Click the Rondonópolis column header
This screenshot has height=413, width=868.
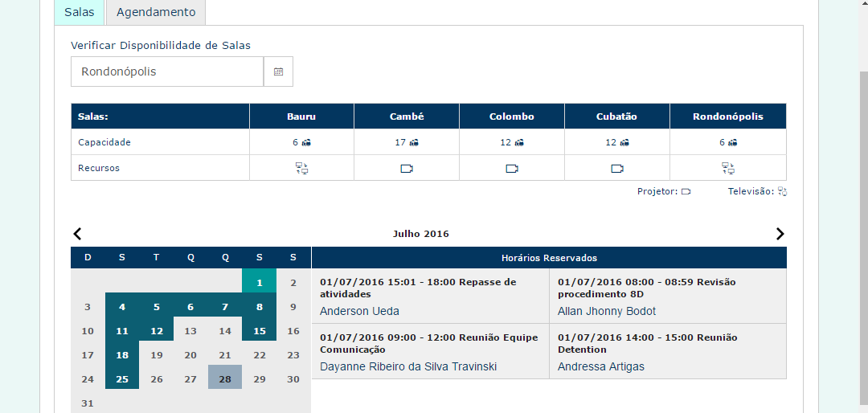tap(728, 117)
